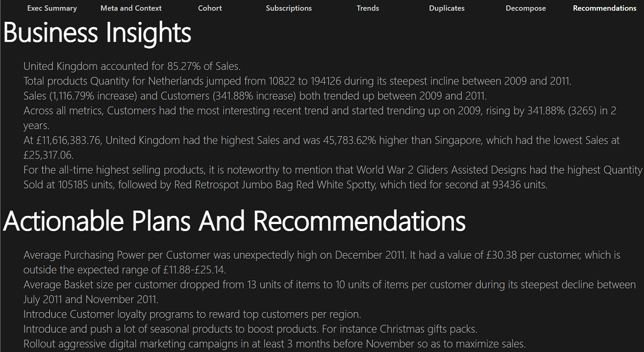This screenshot has height=352, width=644.
Task: Select the Netherlands quantity jump insight text
Action: coord(297,81)
